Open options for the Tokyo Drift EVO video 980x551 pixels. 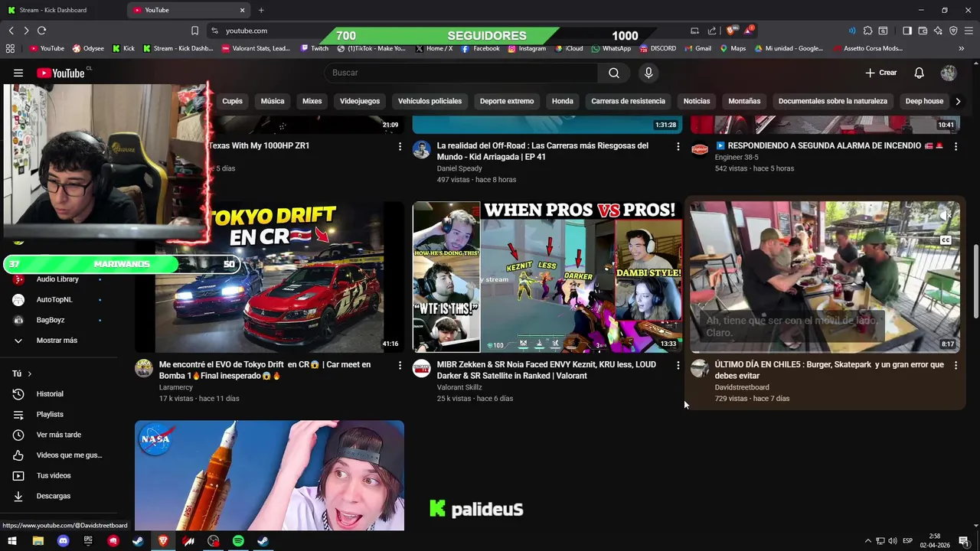(x=400, y=366)
